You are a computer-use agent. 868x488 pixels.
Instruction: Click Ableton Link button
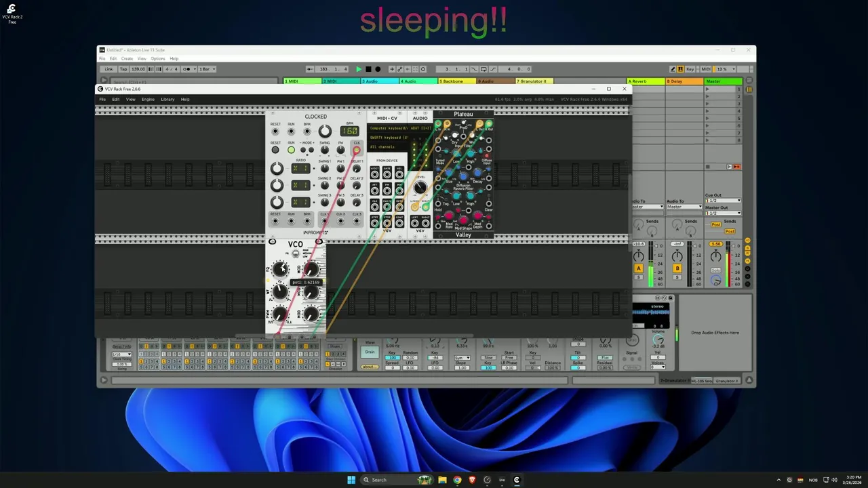click(x=108, y=69)
